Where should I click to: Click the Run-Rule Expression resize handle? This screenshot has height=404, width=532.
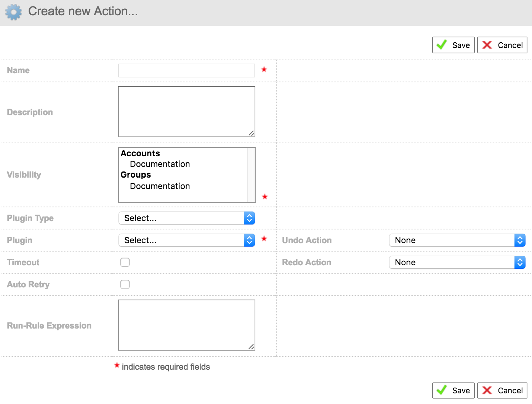point(252,347)
